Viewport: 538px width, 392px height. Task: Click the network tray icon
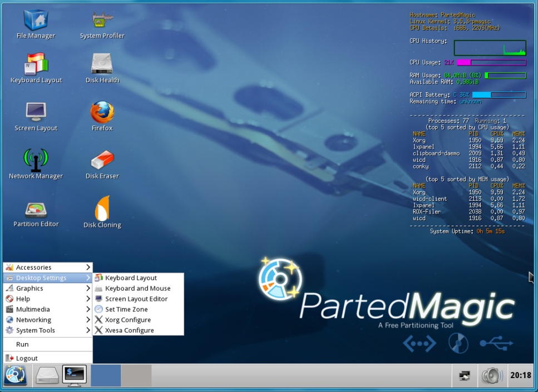pos(465,375)
